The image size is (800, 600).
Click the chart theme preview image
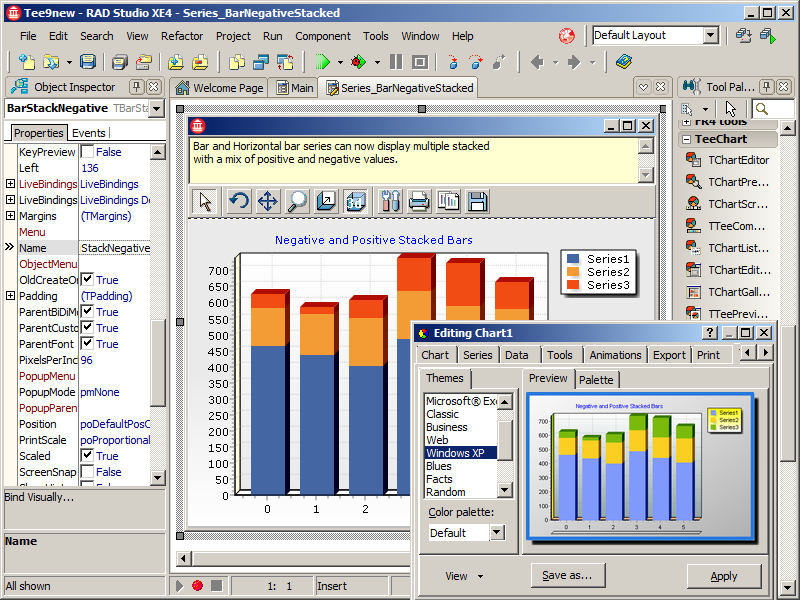[640, 466]
